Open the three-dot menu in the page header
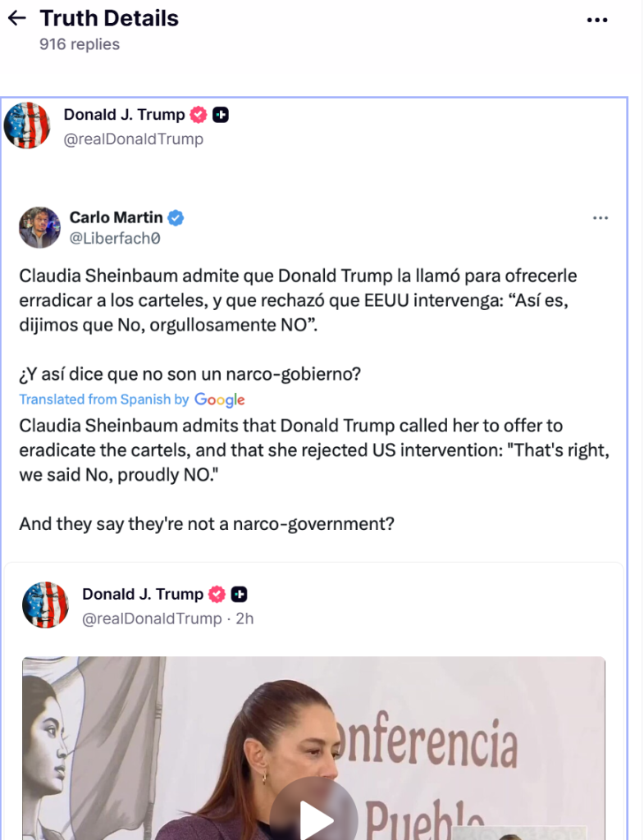The width and height of the screenshot is (644, 840). (x=597, y=20)
